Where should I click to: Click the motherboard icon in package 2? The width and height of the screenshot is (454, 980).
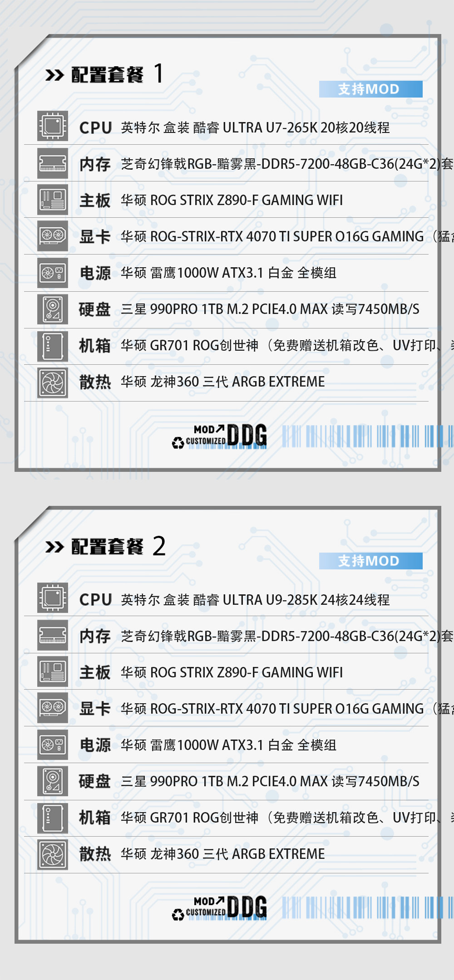pos(53,671)
